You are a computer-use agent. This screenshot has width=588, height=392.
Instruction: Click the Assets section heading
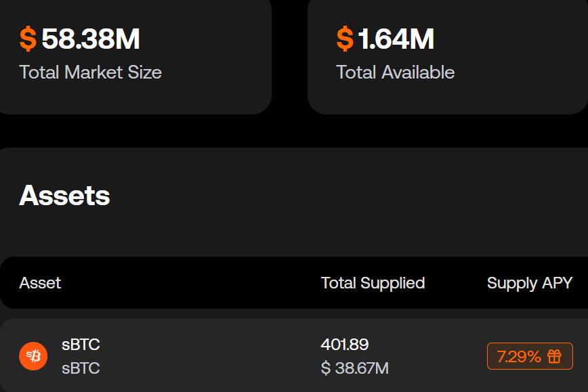pyautogui.click(x=64, y=196)
